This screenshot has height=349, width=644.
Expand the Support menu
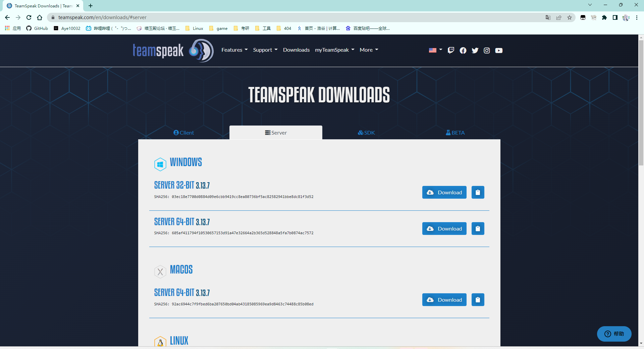coord(265,50)
